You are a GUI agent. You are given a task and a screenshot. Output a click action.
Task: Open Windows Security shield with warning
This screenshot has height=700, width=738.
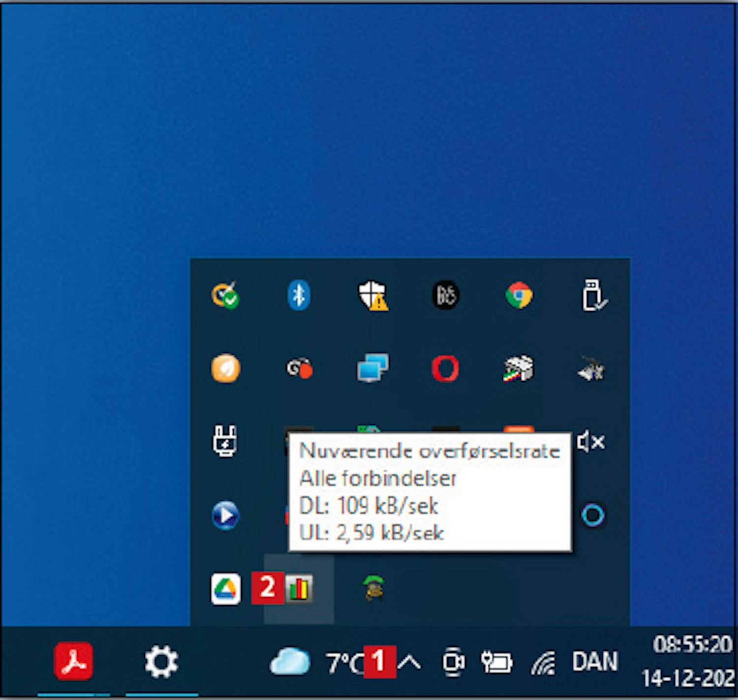pyautogui.click(x=372, y=295)
